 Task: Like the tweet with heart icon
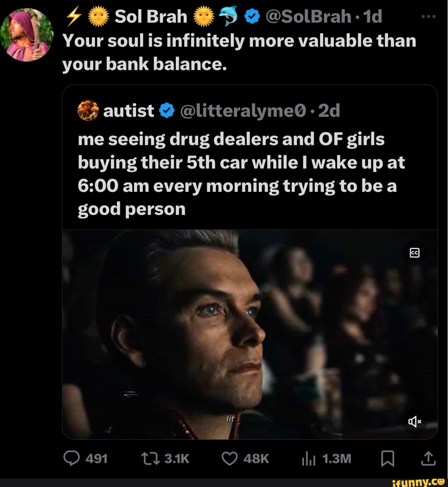[x=228, y=458]
